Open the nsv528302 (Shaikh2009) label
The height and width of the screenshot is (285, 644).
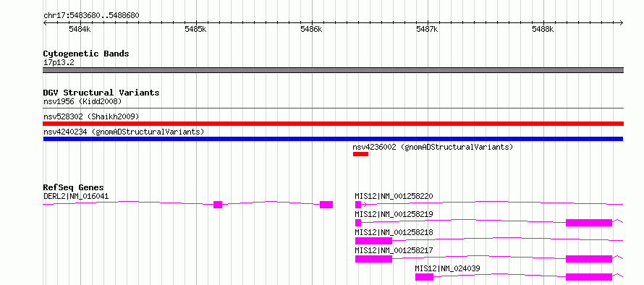(91, 116)
